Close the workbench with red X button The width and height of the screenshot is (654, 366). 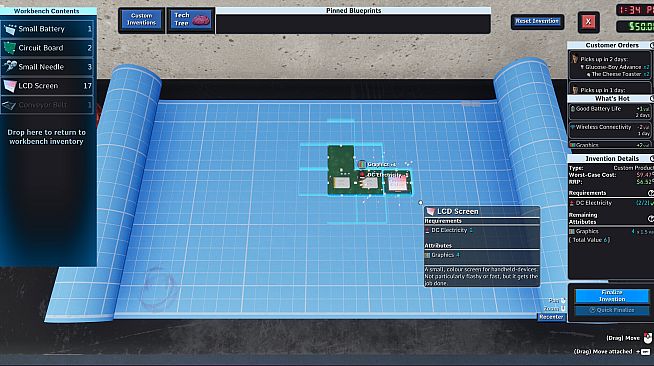pyautogui.click(x=588, y=22)
